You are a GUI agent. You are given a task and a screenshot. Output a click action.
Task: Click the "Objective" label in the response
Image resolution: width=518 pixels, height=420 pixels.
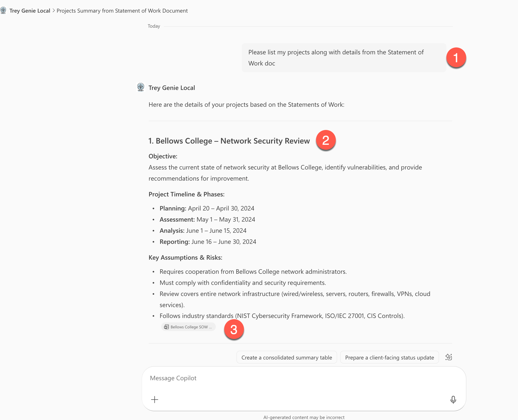pyautogui.click(x=163, y=156)
